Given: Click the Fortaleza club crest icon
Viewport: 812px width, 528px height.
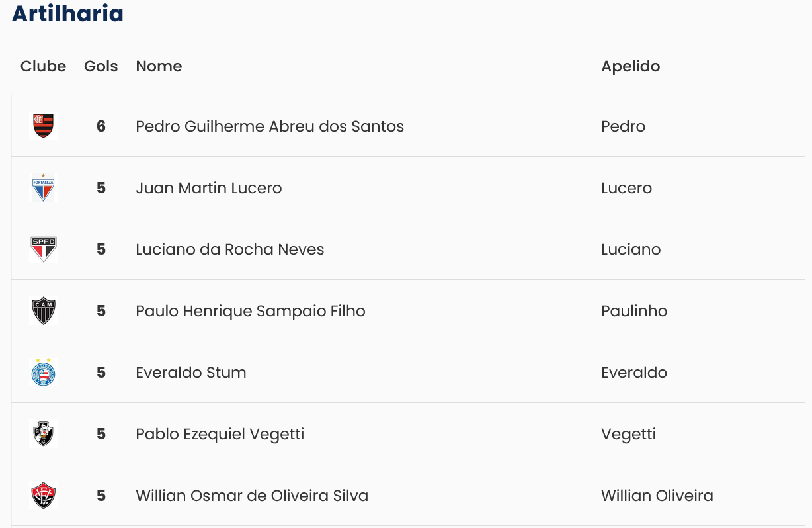Looking at the screenshot, I should (x=43, y=188).
